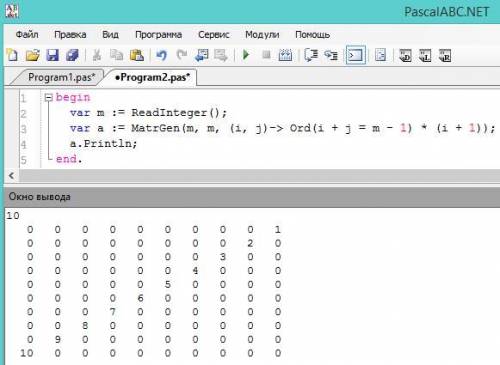This screenshot has width=500, height=365.
Task: Open the Правка menu
Action: tap(70, 35)
